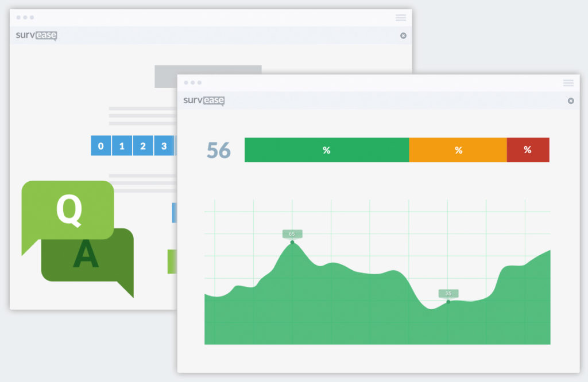Select rating 1 in the back window
Screen dimensions: 588x382
tap(122, 146)
